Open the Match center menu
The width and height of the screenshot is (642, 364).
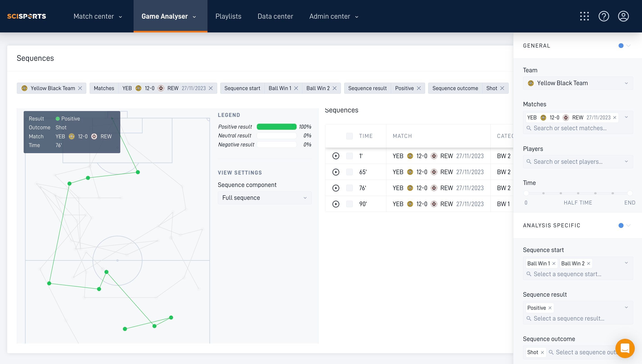tap(98, 16)
